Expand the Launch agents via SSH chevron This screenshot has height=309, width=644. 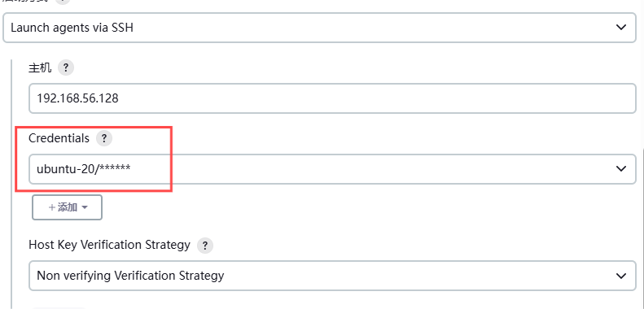(x=621, y=28)
